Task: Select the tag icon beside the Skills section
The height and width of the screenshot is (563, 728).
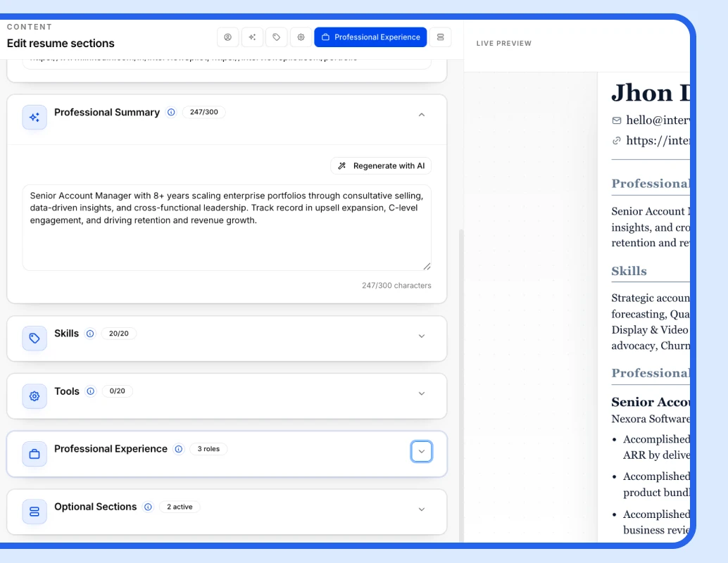Action: tap(34, 339)
